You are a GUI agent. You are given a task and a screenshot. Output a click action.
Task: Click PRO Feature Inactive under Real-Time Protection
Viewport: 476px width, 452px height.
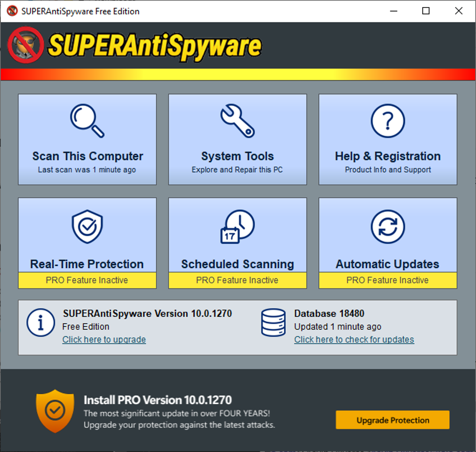[87, 280]
